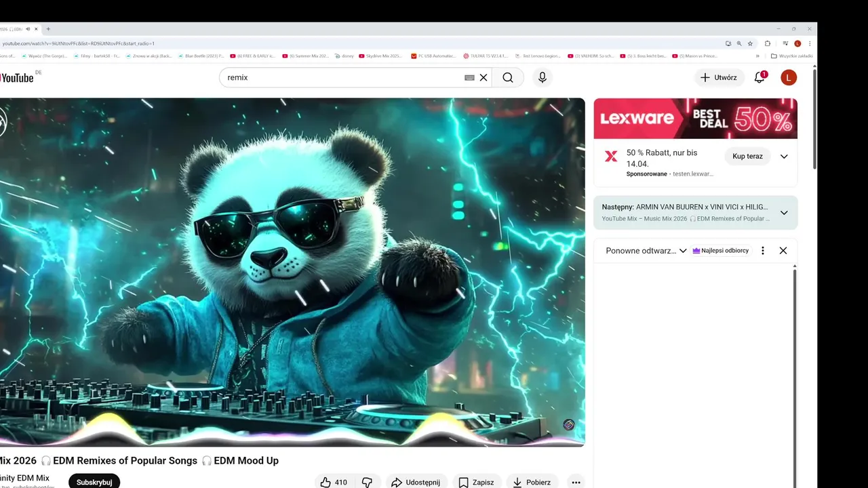
Task: Open the Lexware banner ad image
Action: pyautogui.click(x=696, y=119)
